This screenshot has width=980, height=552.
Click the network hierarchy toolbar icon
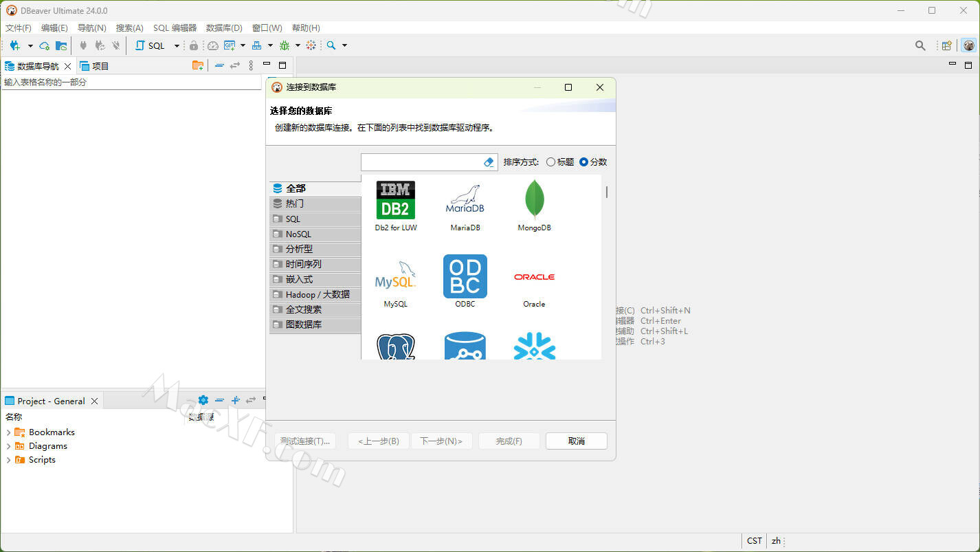pos(257,45)
